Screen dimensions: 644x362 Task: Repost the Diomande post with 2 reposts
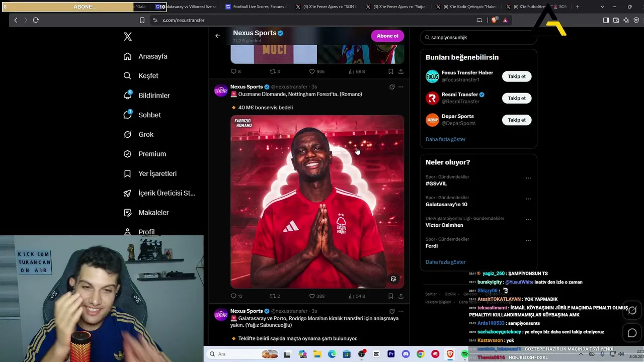tap(275, 296)
